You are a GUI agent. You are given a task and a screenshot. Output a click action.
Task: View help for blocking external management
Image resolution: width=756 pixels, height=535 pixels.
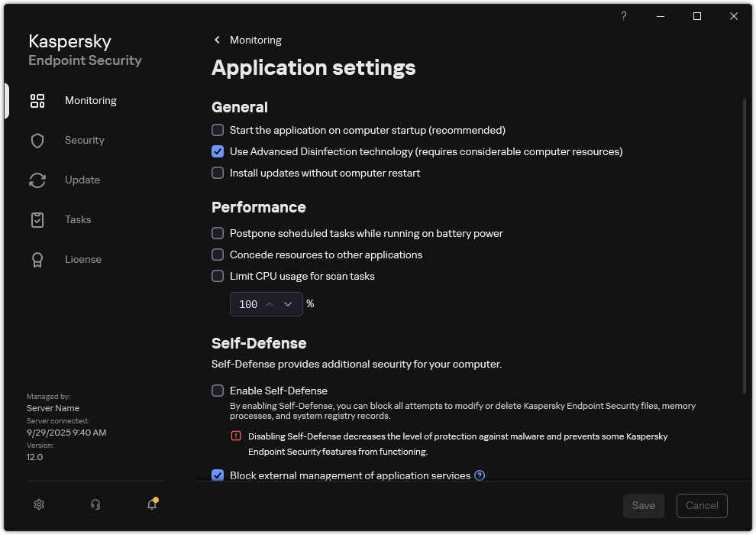coord(480,475)
